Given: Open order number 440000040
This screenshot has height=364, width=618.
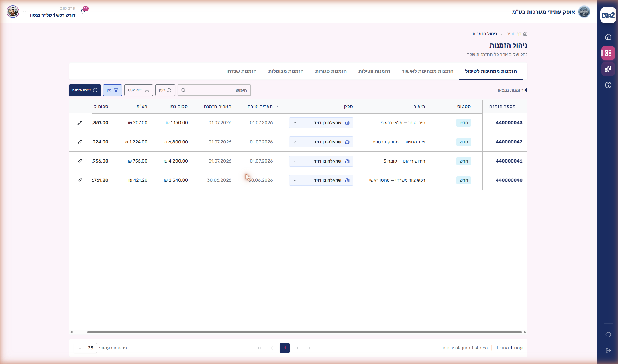Looking at the screenshot, I should [509, 180].
